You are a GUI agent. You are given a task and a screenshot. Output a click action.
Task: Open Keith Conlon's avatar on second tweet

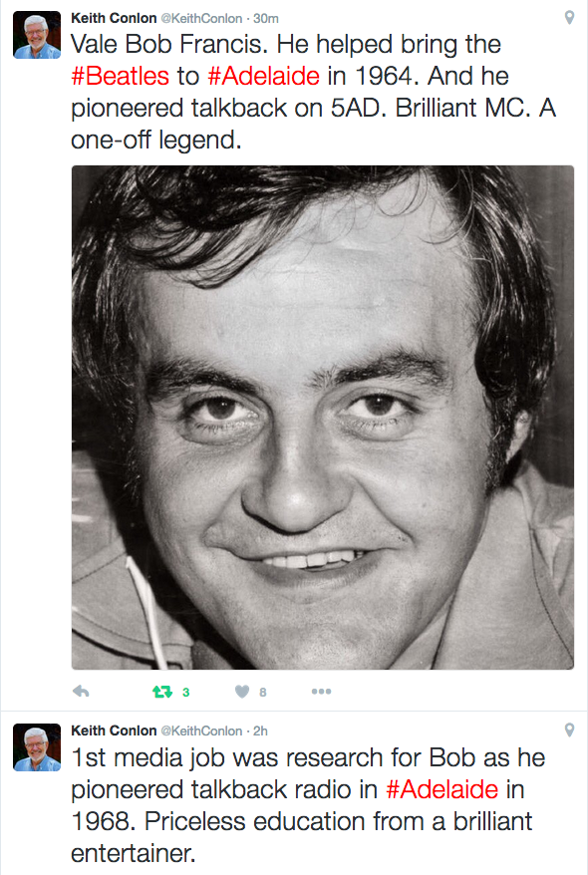click(x=37, y=747)
